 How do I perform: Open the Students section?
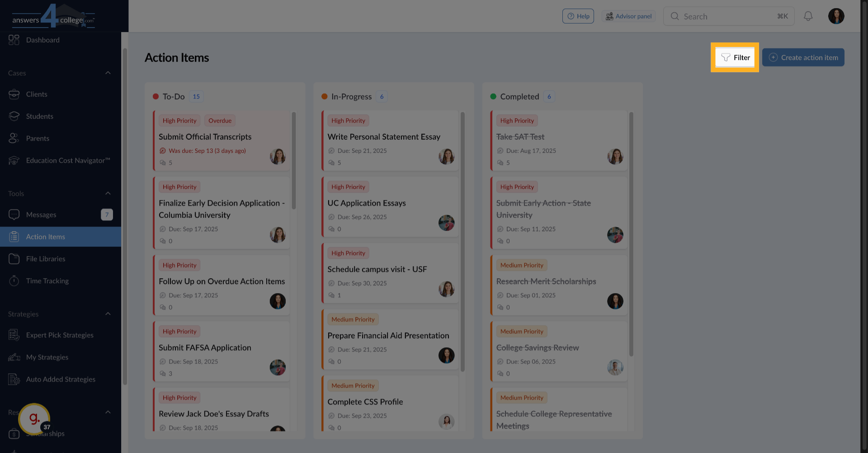click(x=40, y=116)
